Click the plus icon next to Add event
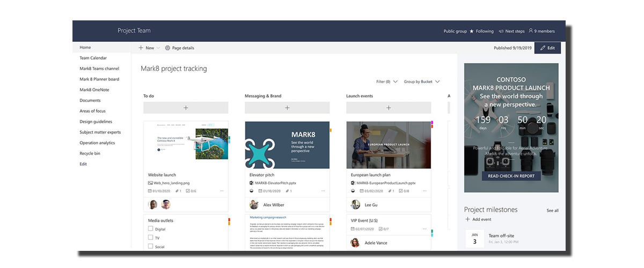This screenshot has height=268, width=644. click(467, 219)
